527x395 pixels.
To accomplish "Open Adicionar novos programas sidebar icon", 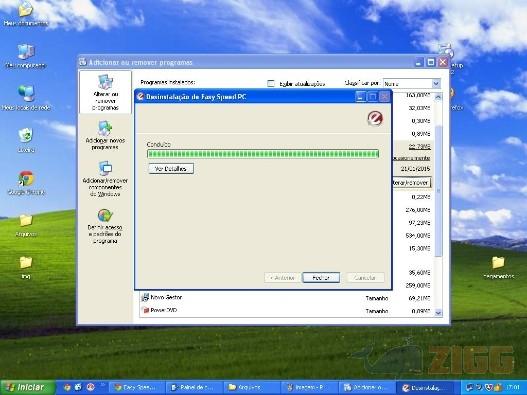I will click(105, 135).
